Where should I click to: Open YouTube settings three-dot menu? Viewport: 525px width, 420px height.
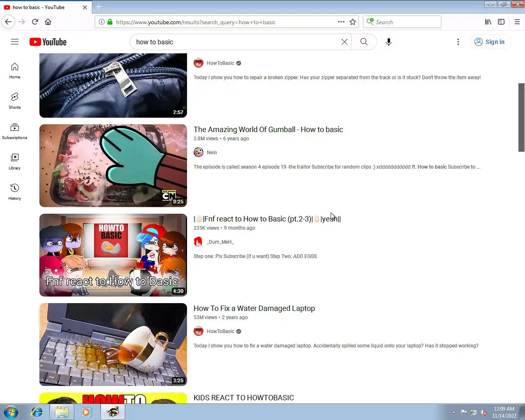[458, 42]
